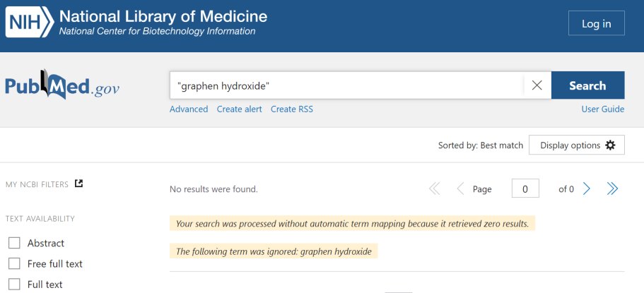Click the search query input field
Image resolution: width=644 pixels, height=293 pixels.
click(x=346, y=85)
